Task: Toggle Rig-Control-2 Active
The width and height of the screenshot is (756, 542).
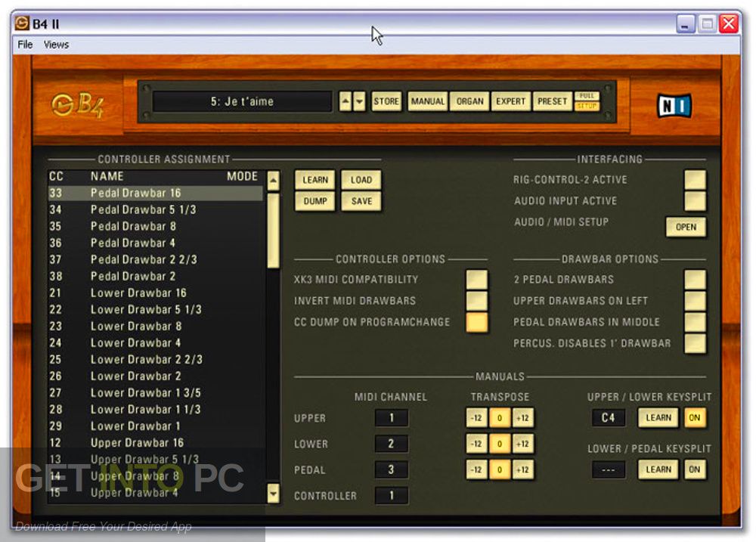Action: click(x=696, y=179)
